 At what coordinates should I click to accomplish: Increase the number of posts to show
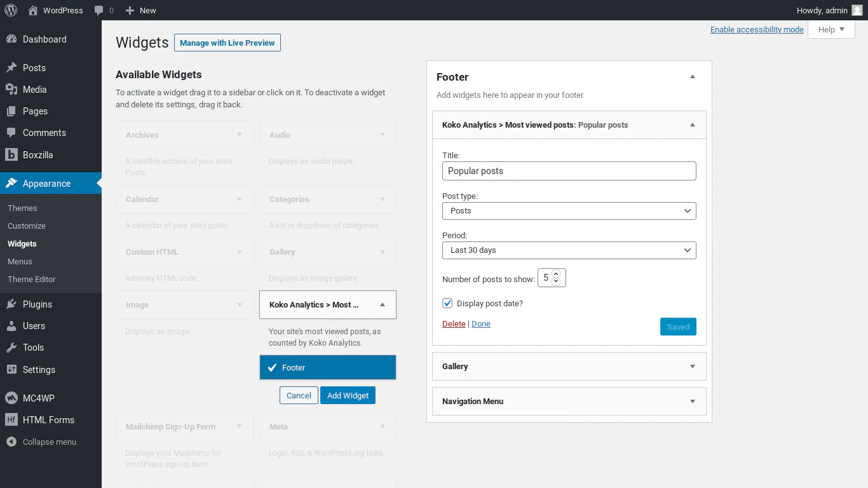click(x=556, y=274)
